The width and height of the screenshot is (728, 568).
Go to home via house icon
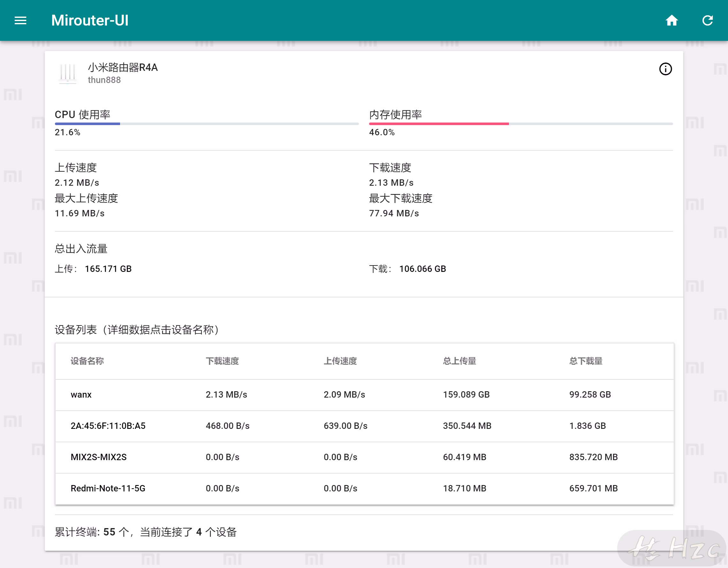672,21
